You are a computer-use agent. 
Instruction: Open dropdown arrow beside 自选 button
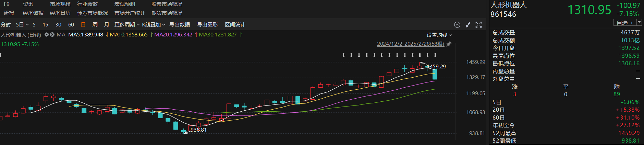639,22
